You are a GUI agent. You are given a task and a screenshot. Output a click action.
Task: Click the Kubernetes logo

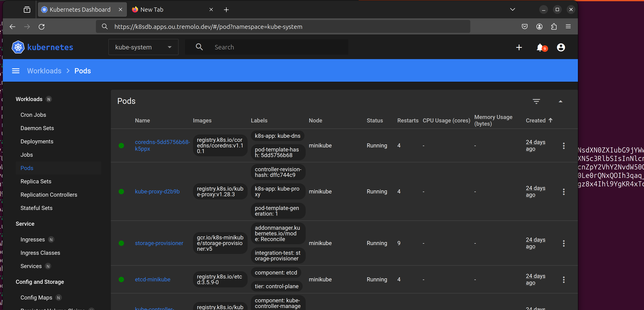[18, 47]
